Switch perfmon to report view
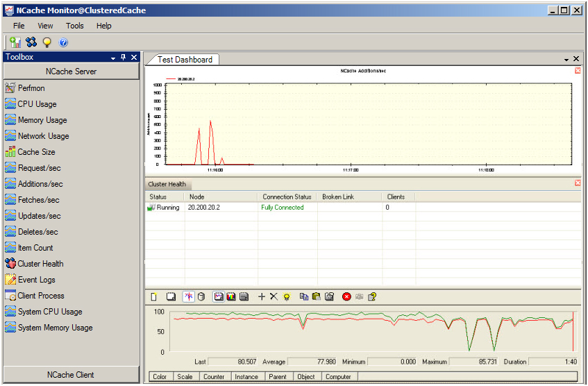 pos(244,297)
